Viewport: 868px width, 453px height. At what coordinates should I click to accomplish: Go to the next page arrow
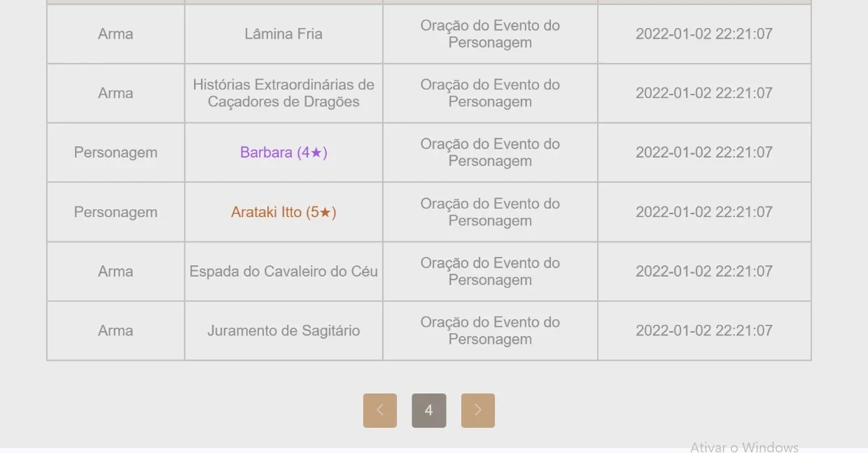coord(478,410)
